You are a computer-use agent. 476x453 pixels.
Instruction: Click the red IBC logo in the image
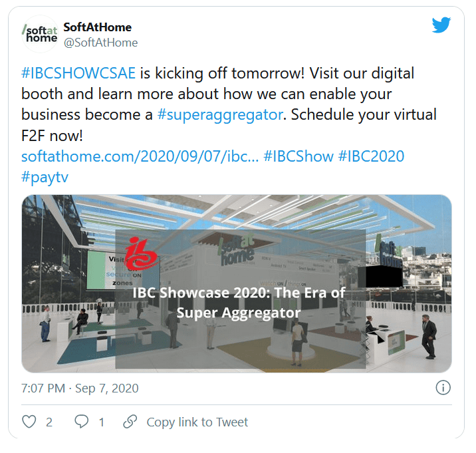click(x=141, y=253)
